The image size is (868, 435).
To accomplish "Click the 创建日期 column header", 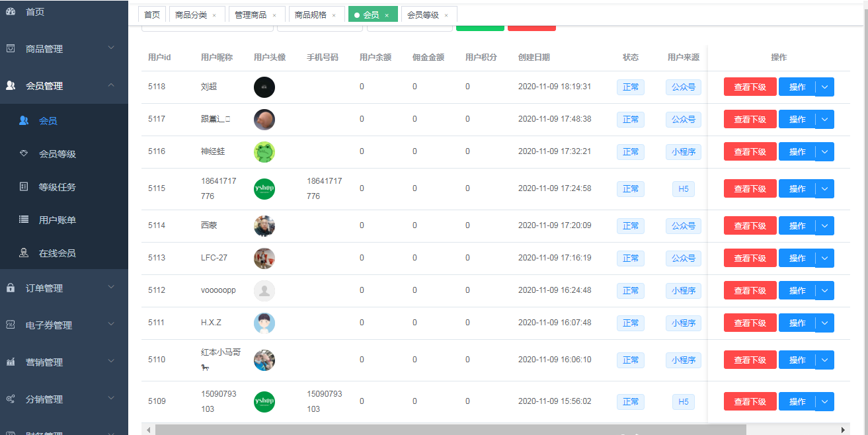I will click(x=534, y=58).
